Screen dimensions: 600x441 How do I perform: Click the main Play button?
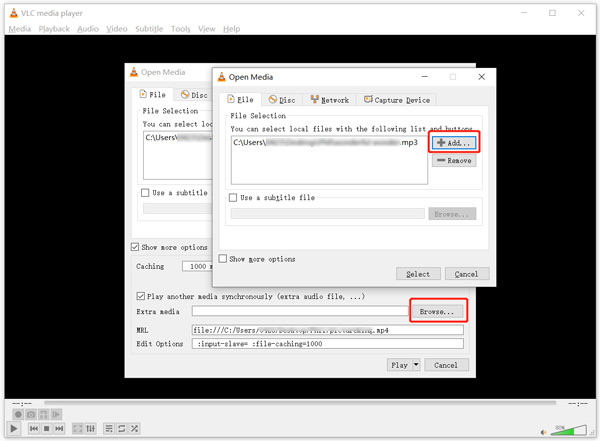[14, 428]
